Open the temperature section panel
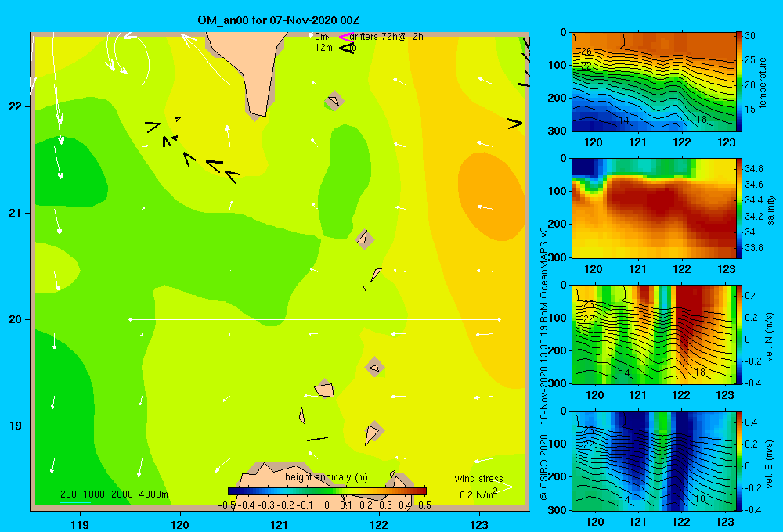Screen dimensions: 783x532 click(653, 82)
